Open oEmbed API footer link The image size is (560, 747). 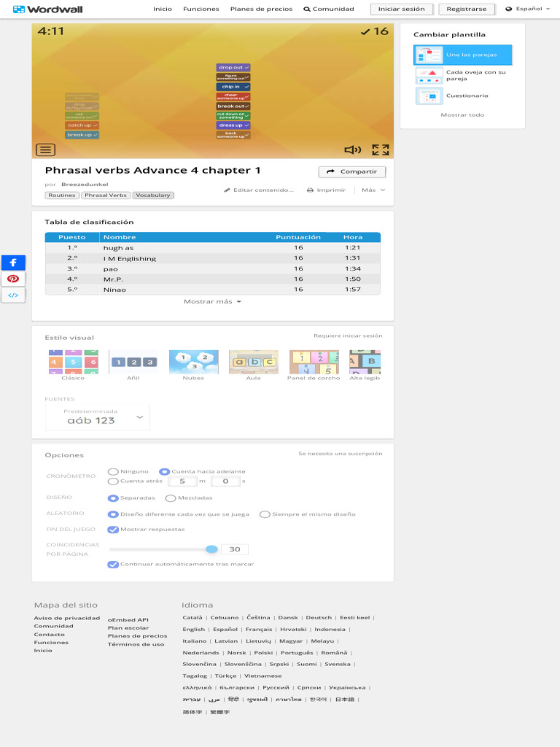pyautogui.click(x=128, y=620)
